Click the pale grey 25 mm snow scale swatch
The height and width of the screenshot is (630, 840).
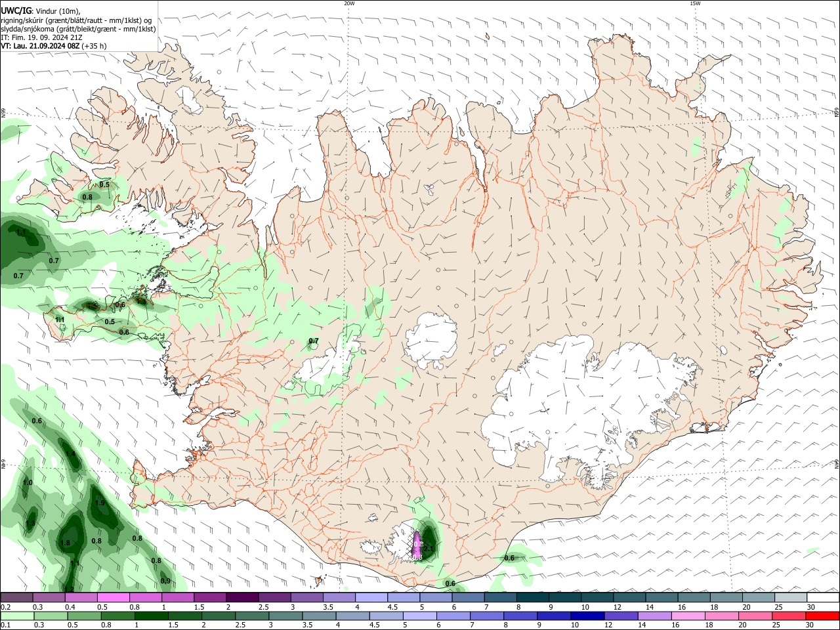click(x=790, y=598)
